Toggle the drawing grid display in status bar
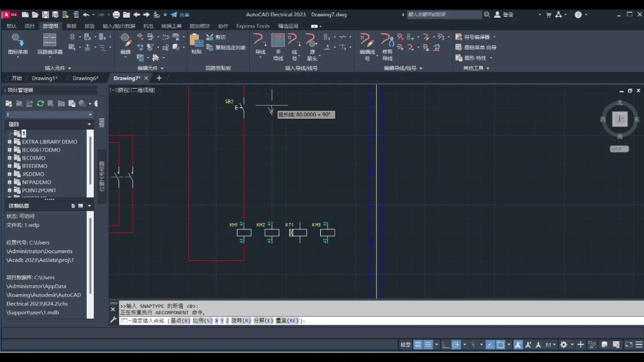Screen dimensions: 644x362 click(418, 345)
